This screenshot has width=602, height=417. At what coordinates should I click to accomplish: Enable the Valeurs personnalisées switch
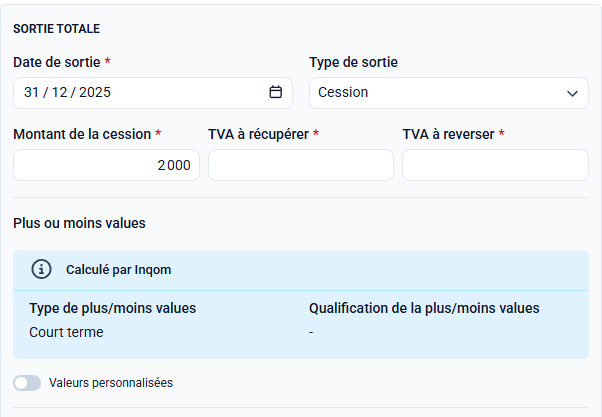[28, 383]
